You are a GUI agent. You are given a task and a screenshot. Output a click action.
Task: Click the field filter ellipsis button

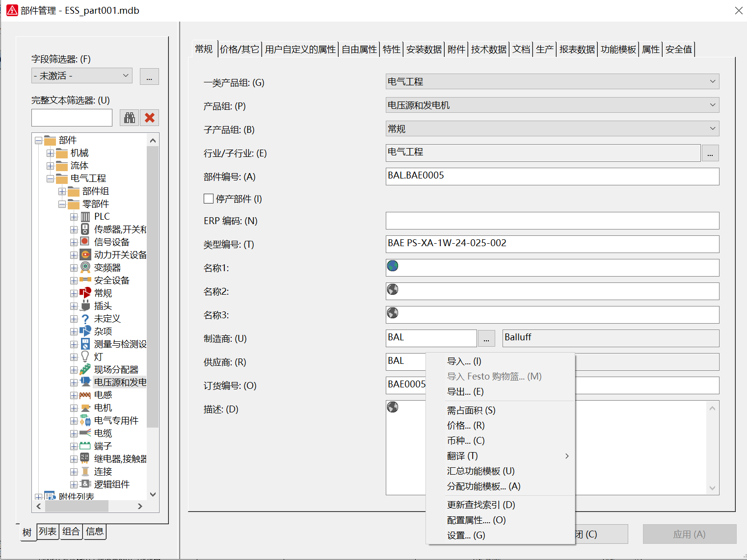(x=149, y=76)
